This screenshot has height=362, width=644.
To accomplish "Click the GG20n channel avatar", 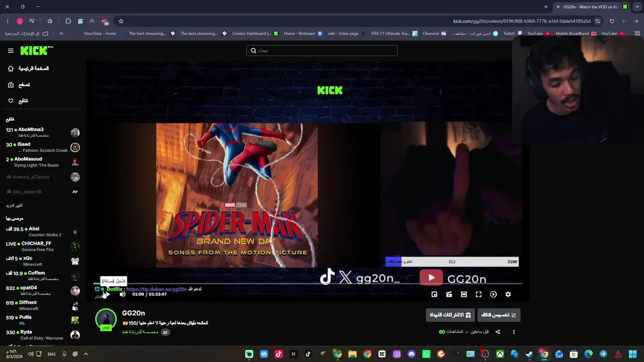I will 106,320.
